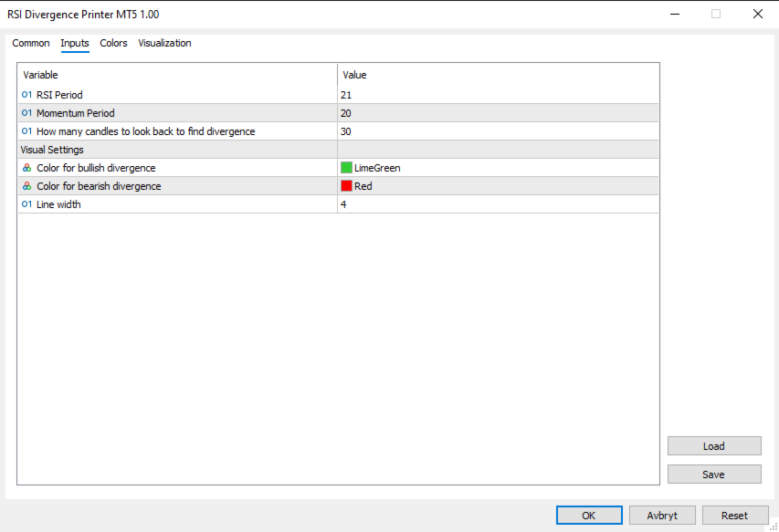Click the bullish divergence color type icon
The image size is (779, 532).
click(x=26, y=168)
